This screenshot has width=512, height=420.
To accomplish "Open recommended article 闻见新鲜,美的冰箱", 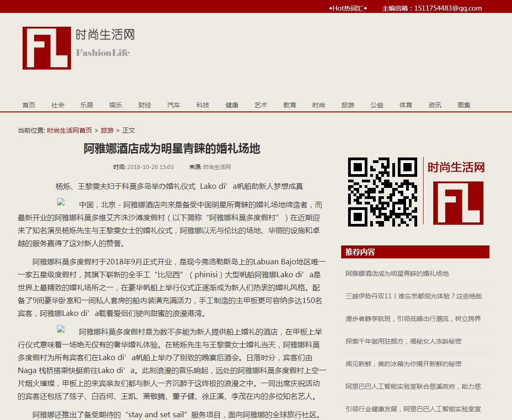I will pyautogui.click(x=404, y=363).
